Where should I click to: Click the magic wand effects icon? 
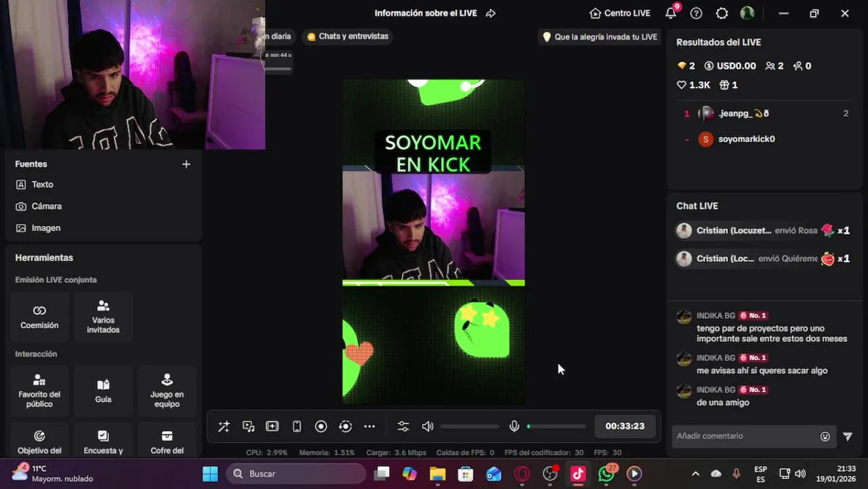pyautogui.click(x=223, y=427)
